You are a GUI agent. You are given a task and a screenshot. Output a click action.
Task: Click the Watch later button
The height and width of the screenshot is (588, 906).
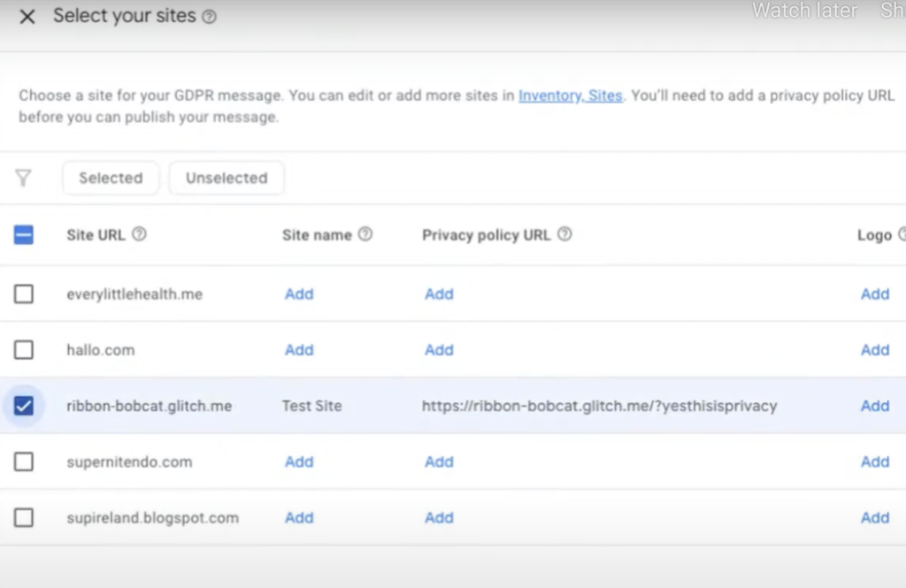pos(804,11)
